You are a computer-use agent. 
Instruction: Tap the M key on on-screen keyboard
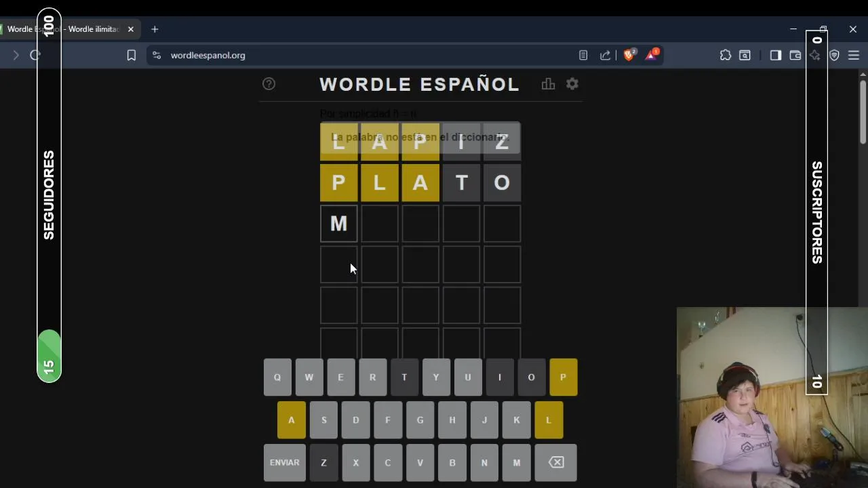point(517,462)
